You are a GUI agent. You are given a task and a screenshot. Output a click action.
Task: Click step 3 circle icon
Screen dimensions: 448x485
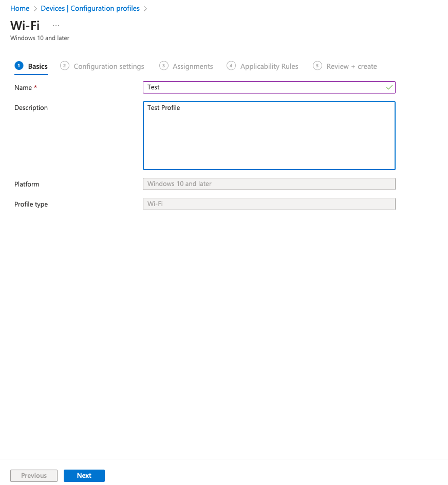point(164,66)
